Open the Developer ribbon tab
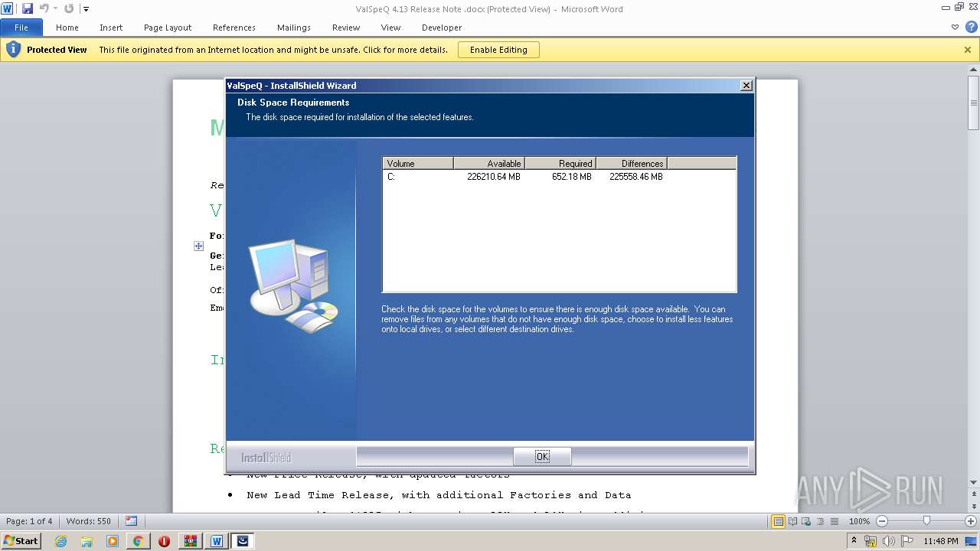Image resolution: width=980 pixels, height=551 pixels. [x=442, y=28]
